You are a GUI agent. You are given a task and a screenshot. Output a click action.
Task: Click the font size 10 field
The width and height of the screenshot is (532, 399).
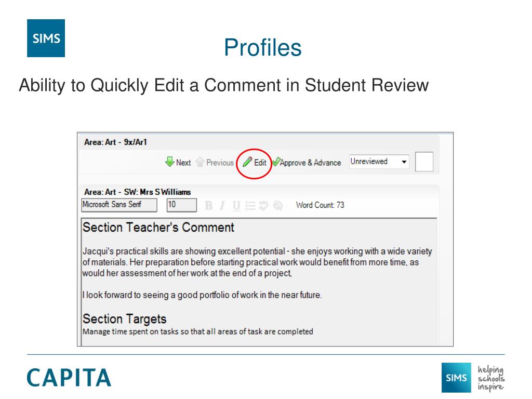[181, 205]
